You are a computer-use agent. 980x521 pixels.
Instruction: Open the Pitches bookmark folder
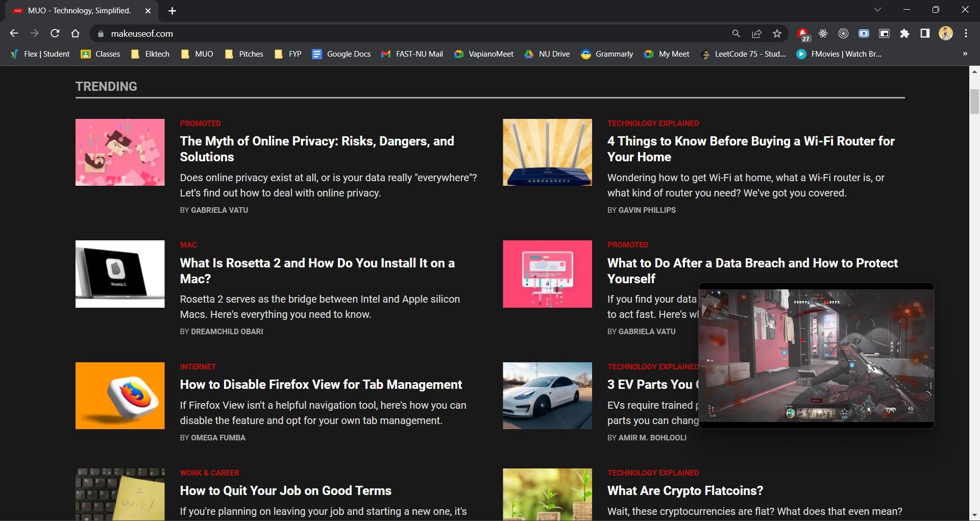(x=244, y=54)
